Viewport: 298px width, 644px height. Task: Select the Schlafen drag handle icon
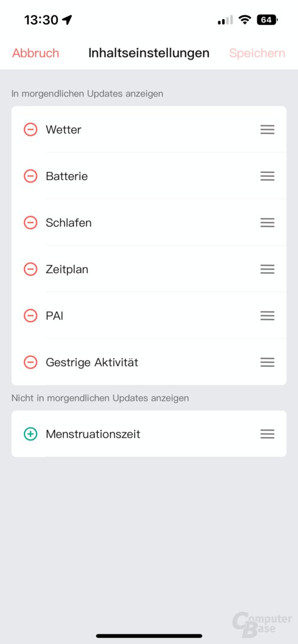click(x=267, y=222)
